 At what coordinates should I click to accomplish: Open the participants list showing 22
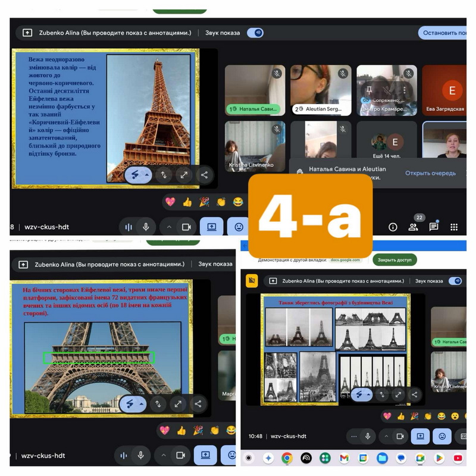[x=413, y=227]
